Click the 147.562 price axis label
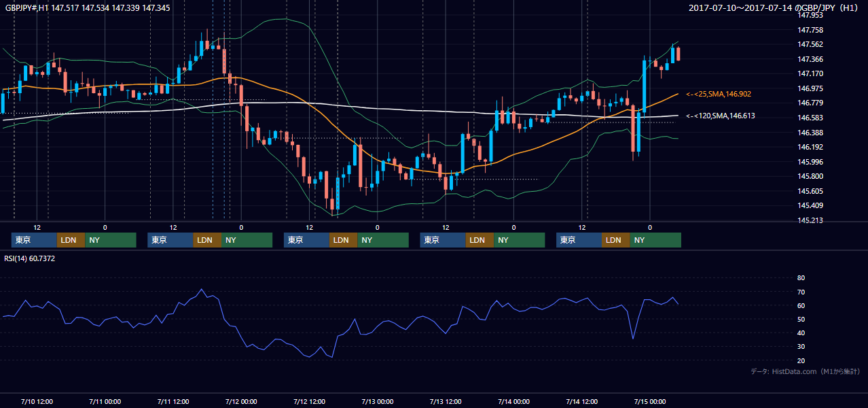The height and width of the screenshot is (408, 868). click(x=810, y=44)
